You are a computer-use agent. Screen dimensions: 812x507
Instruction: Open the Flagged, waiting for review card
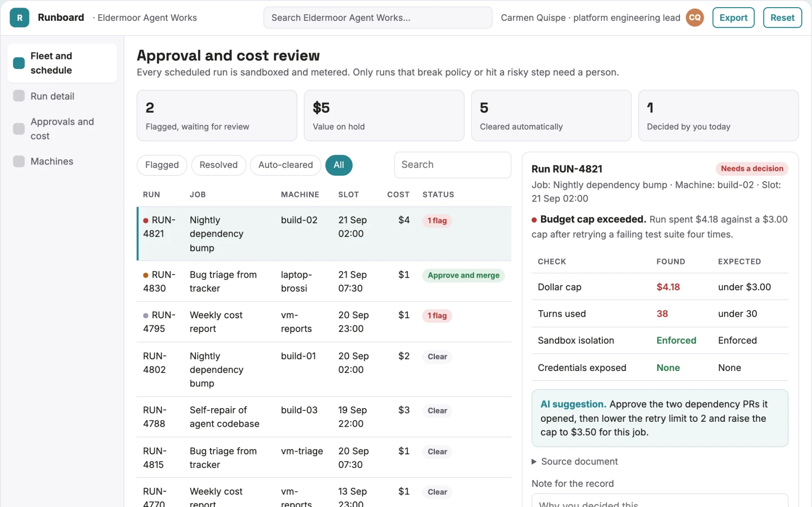(217, 116)
